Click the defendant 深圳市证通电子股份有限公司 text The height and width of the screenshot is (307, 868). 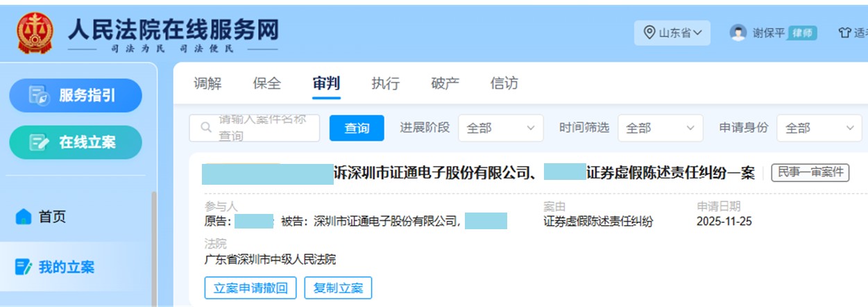387,222
